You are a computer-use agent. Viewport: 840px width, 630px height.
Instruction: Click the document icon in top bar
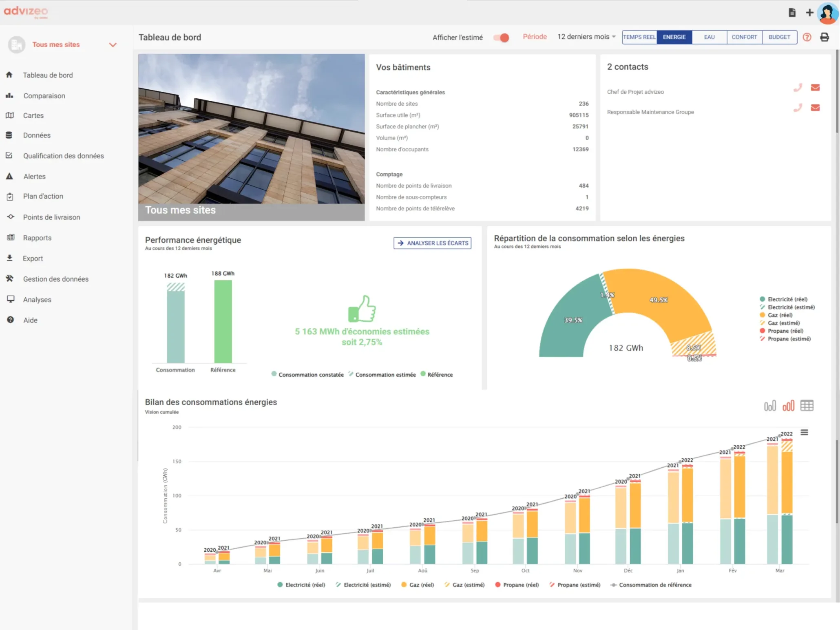tap(792, 12)
